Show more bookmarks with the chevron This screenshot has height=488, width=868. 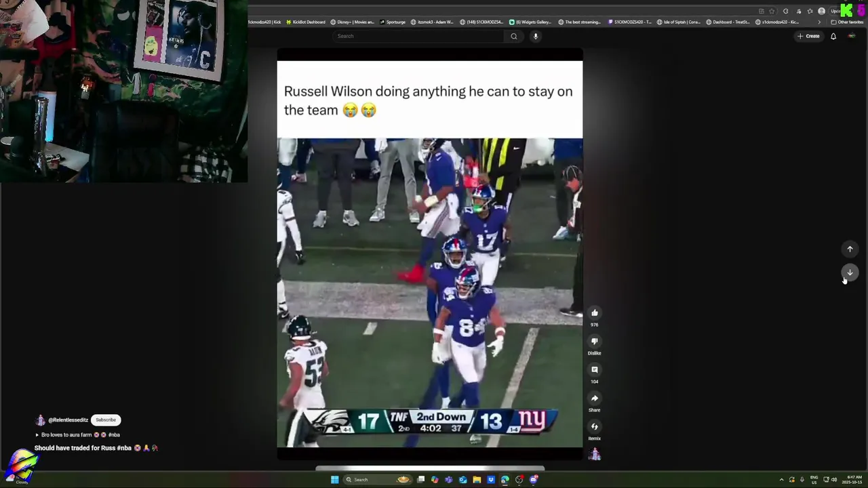pyautogui.click(x=818, y=22)
